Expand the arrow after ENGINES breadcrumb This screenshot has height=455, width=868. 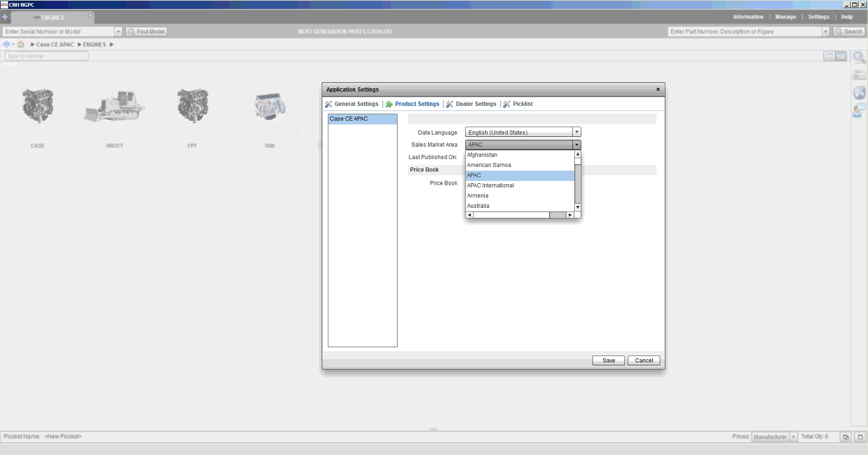pyautogui.click(x=112, y=44)
